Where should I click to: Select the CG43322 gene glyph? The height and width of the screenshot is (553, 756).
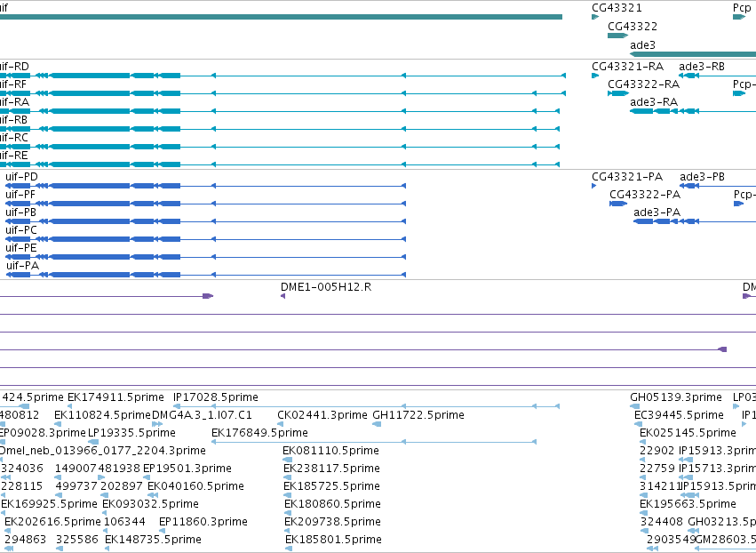pyautogui.click(x=617, y=36)
